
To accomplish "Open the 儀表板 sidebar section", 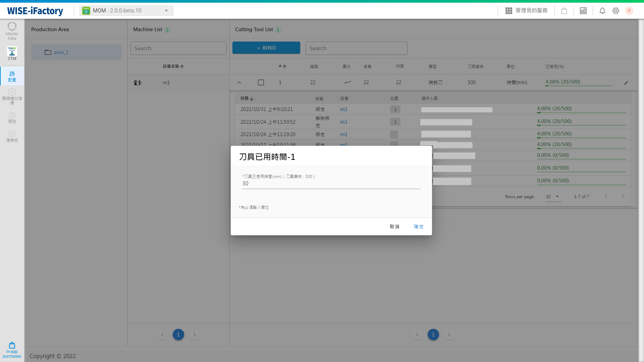I will tap(12, 137).
